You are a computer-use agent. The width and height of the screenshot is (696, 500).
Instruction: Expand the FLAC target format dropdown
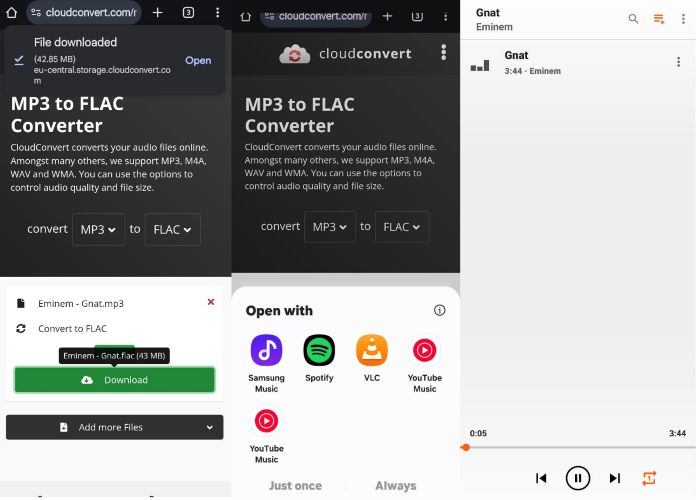[172, 229]
